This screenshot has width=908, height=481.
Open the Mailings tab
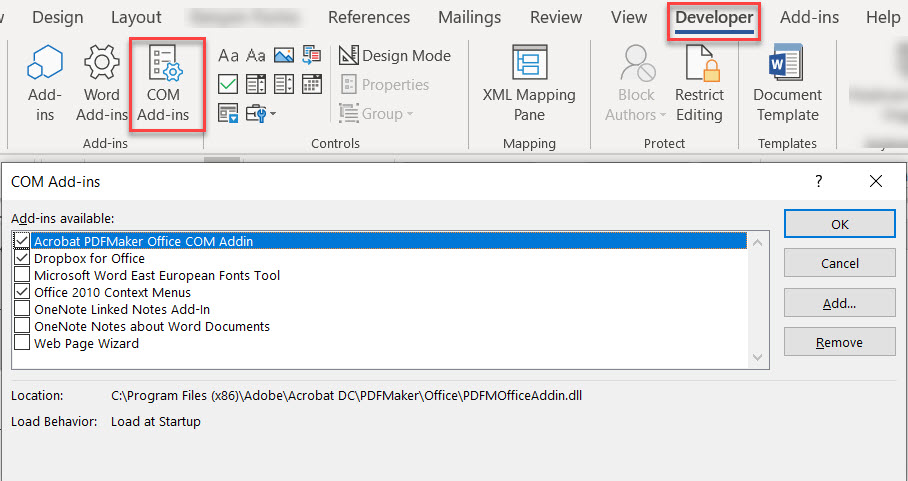pyautogui.click(x=470, y=17)
